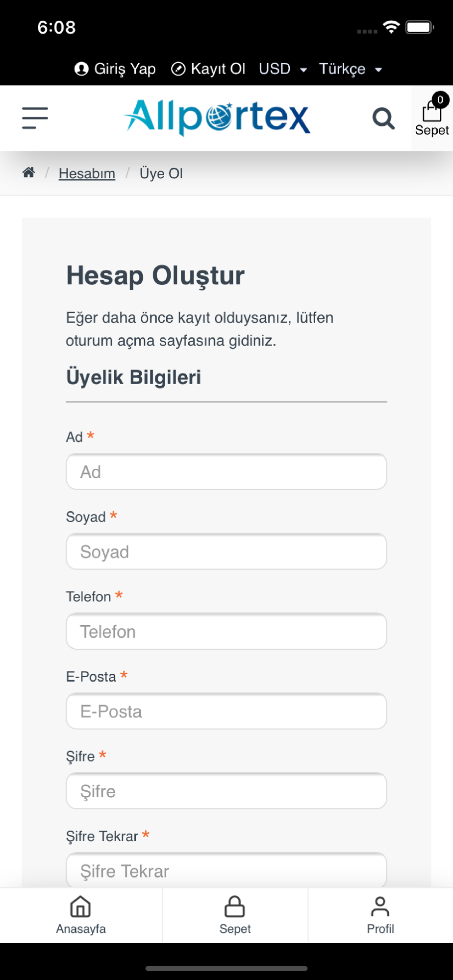Open Profil tab in bottom bar
The height and width of the screenshot is (980, 453).
[380, 915]
